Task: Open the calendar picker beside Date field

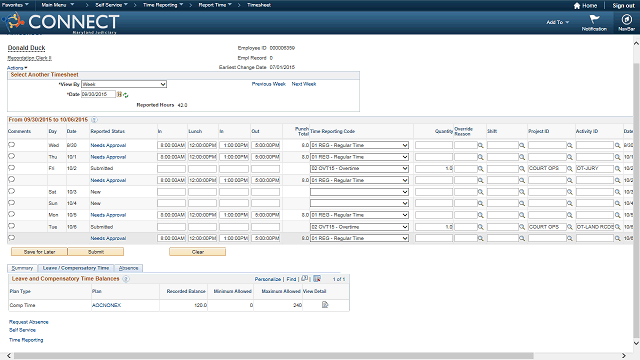Action: point(119,94)
